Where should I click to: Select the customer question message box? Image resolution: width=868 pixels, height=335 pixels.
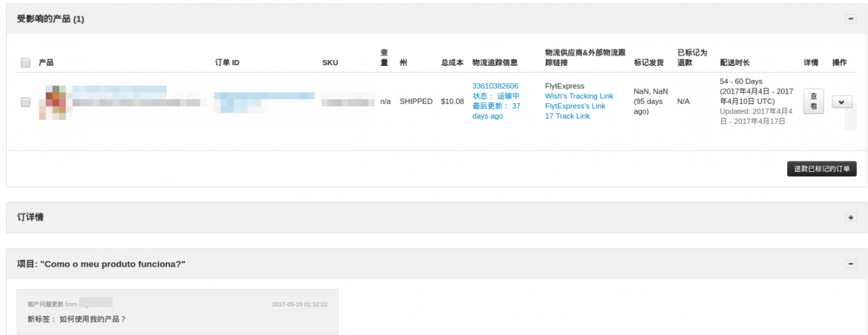coord(177,311)
